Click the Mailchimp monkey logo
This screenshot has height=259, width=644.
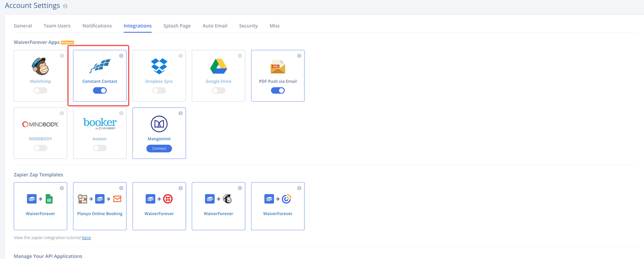(40, 66)
